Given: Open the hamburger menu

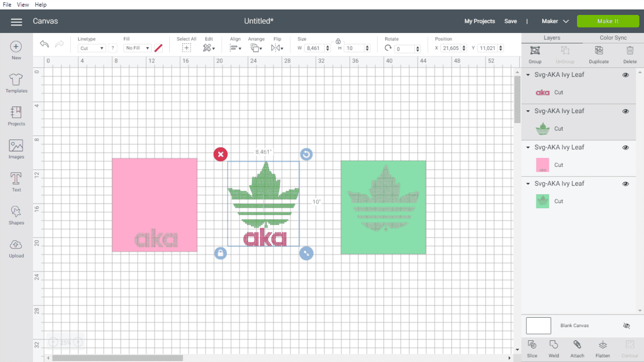Looking at the screenshot, I should (x=16, y=22).
